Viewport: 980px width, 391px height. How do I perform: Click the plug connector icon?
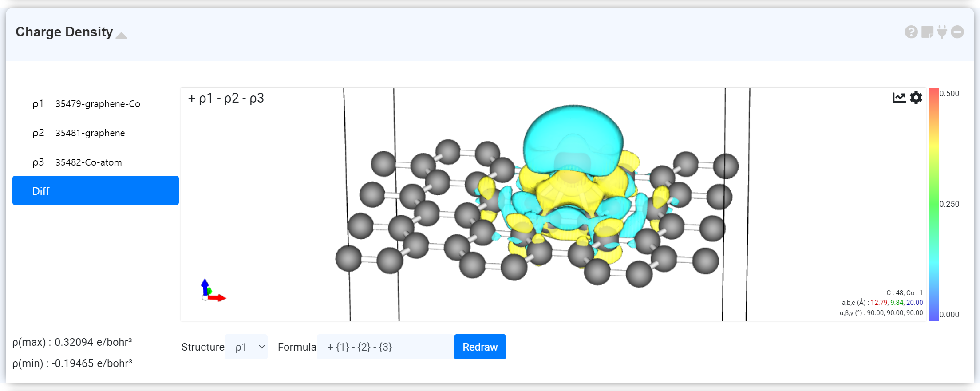click(x=942, y=32)
